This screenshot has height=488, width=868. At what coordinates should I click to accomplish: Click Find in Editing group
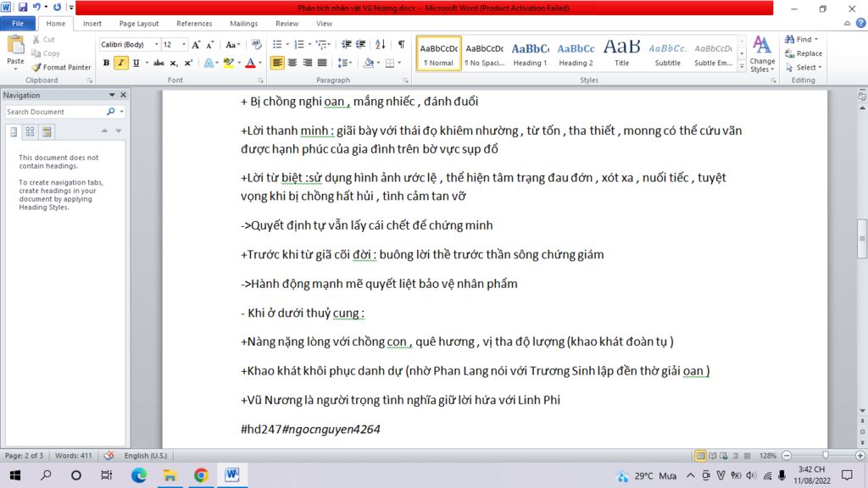(x=802, y=39)
